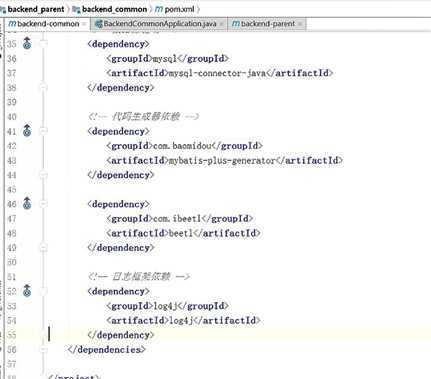Collapse the beetl dependency at line 46
Image resolution: width=431 pixels, height=379 pixels.
(x=43, y=204)
